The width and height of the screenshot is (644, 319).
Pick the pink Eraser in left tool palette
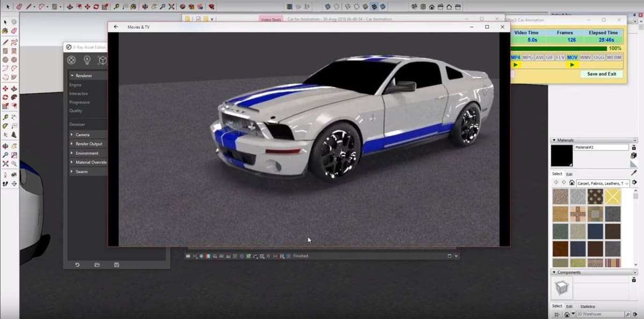click(x=14, y=31)
